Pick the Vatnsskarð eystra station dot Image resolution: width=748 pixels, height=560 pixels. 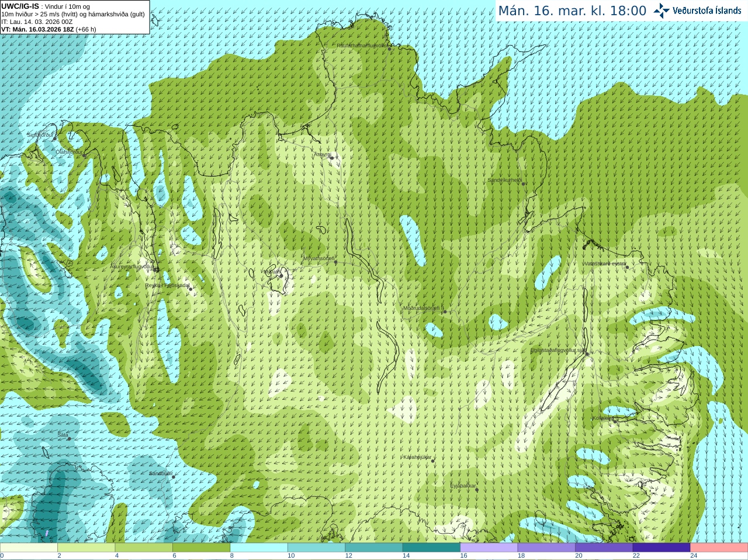(x=626, y=267)
